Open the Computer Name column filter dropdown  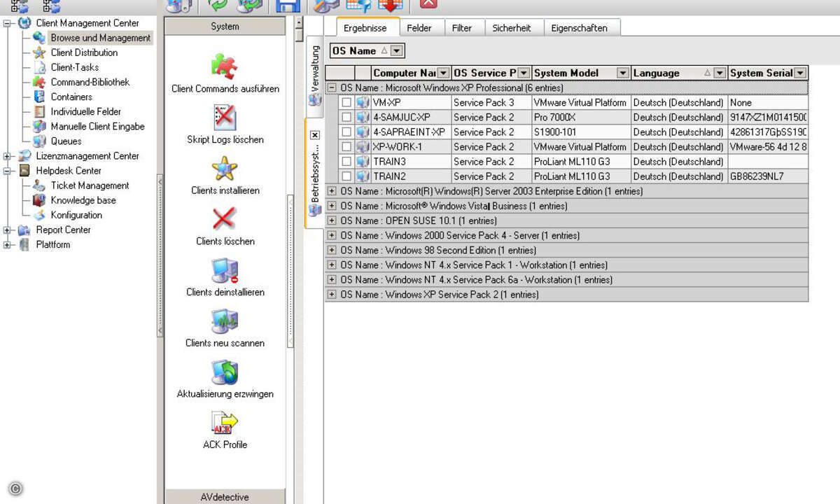[444, 73]
